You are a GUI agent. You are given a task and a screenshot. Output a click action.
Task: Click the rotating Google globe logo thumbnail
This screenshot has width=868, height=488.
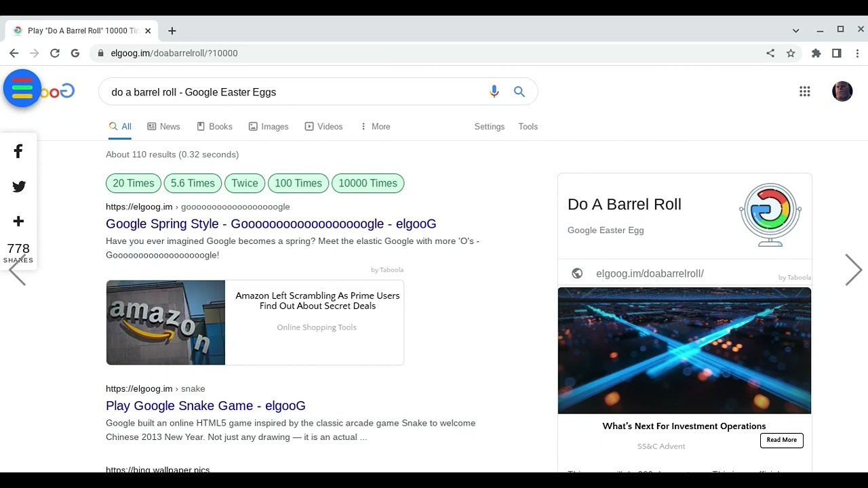770,215
